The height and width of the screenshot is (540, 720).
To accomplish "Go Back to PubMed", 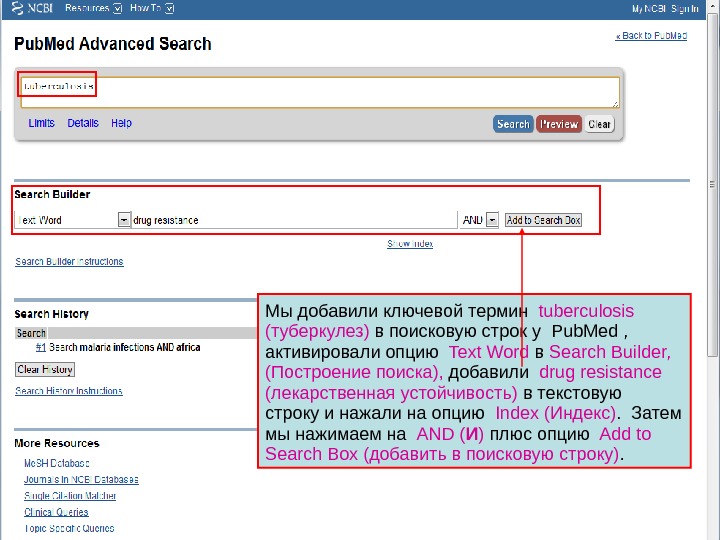I will pyautogui.click(x=651, y=35).
